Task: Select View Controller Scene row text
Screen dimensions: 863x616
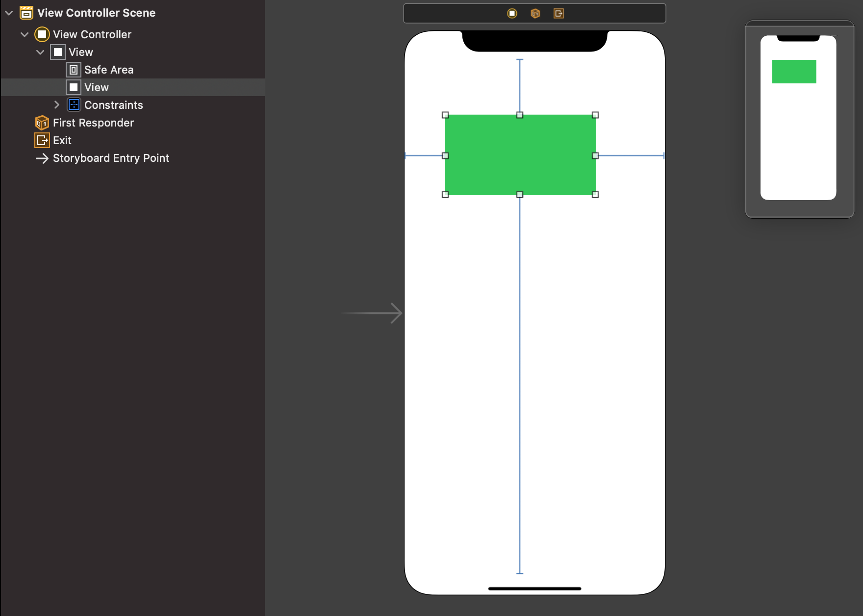Action: pos(97,13)
